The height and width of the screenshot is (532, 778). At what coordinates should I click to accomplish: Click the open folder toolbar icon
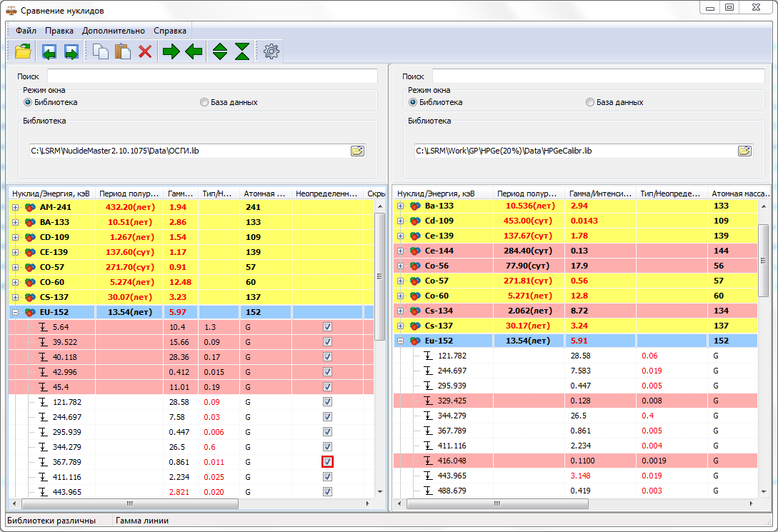pyautogui.click(x=23, y=51)
